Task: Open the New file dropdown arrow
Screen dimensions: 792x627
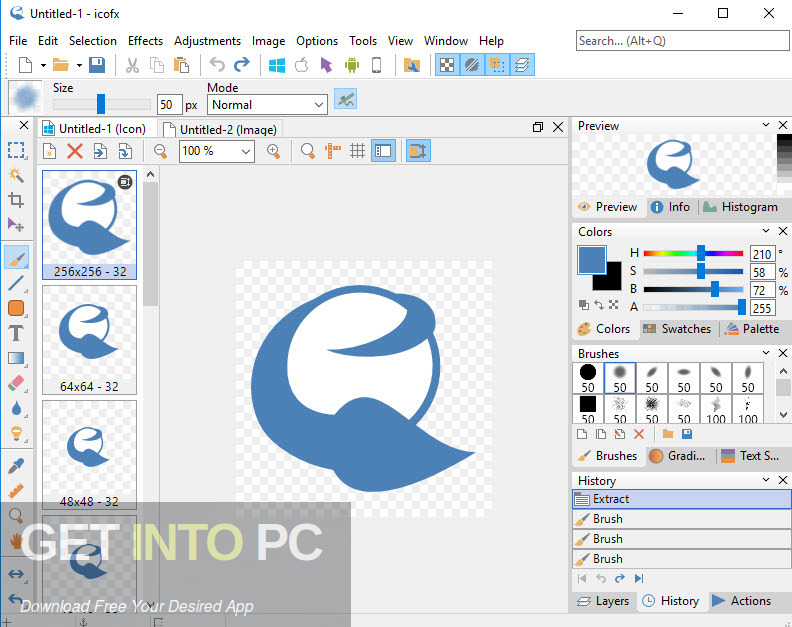Action: tap(43, 65)
